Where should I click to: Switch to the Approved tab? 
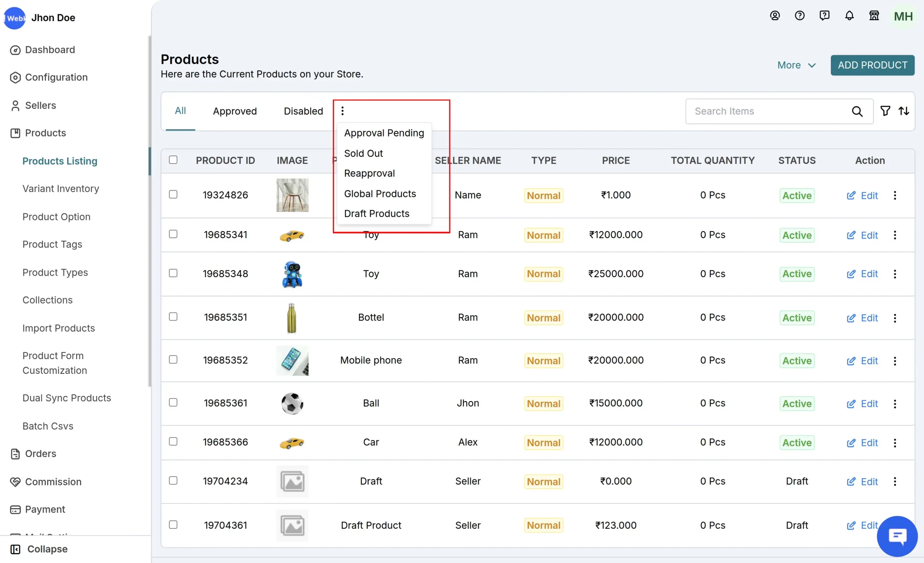coord(235,111)
